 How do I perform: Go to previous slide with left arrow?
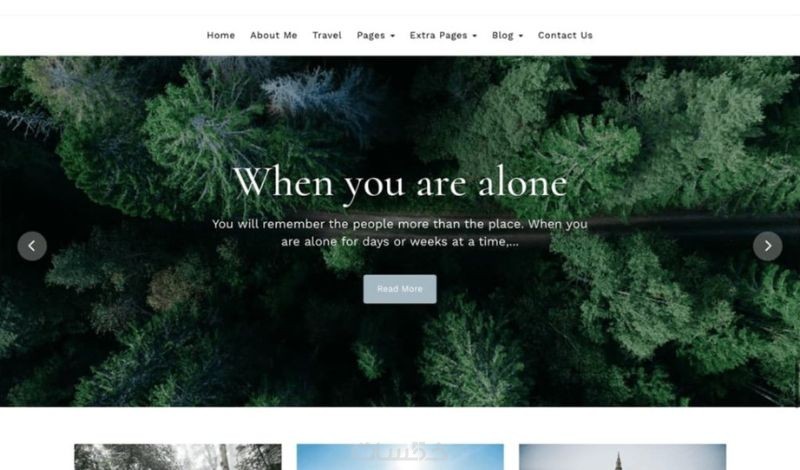[32, 246]
